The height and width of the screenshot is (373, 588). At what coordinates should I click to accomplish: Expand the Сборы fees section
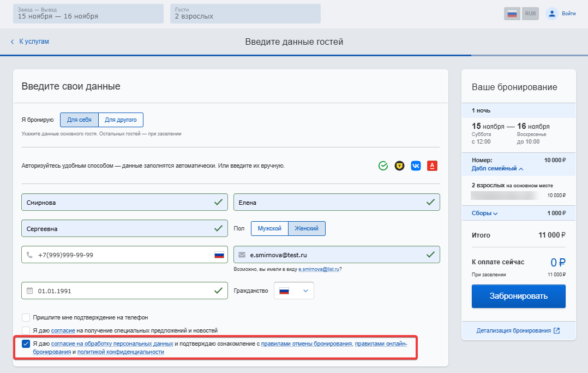[484, 214]
